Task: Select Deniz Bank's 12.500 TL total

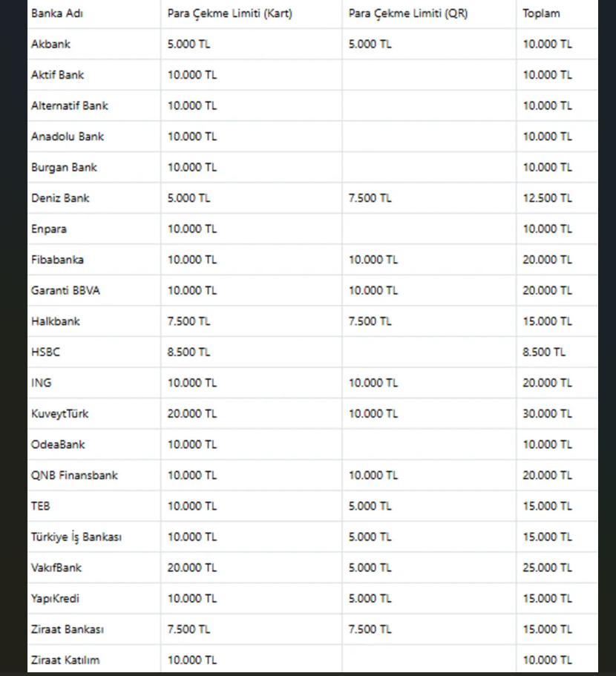Action: pos(547,198)
